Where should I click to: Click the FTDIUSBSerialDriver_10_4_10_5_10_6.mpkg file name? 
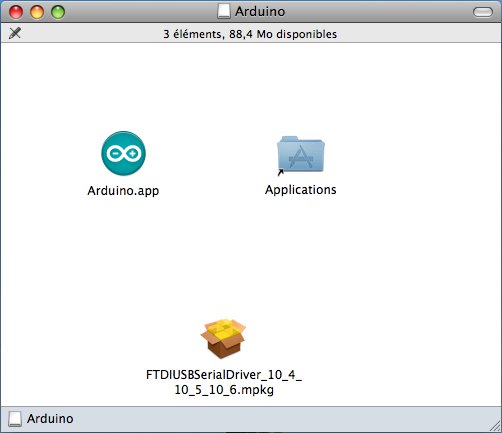[x=224, y=382]
